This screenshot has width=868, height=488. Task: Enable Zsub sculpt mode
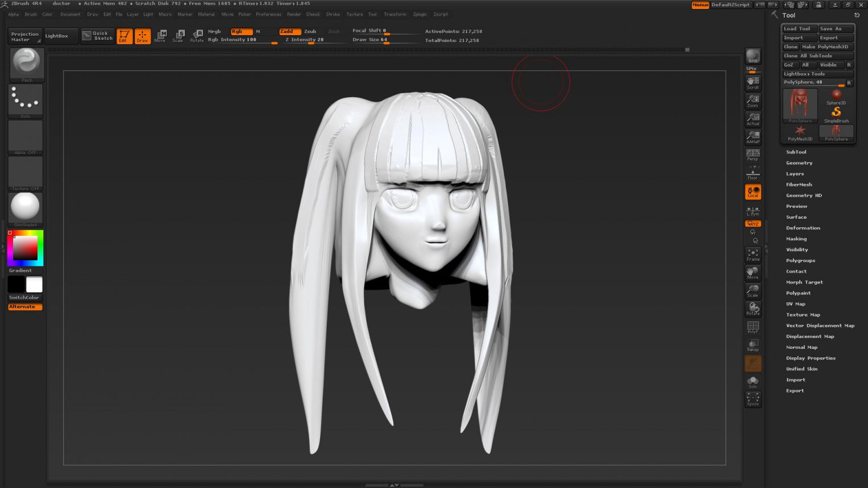[310, 31]
